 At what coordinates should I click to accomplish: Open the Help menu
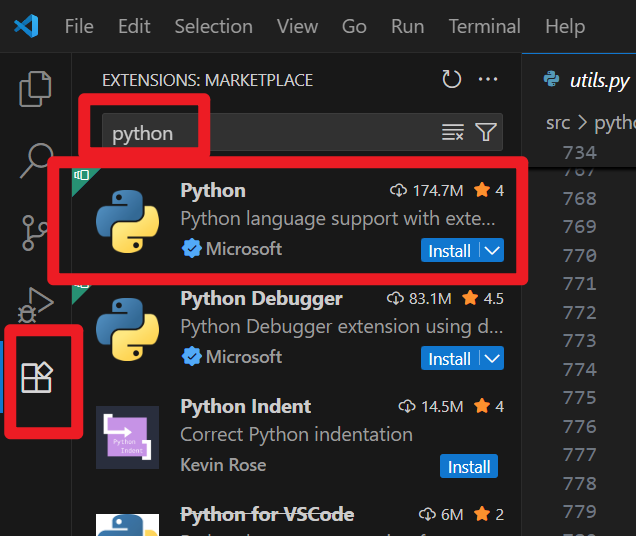coord(565,26)
